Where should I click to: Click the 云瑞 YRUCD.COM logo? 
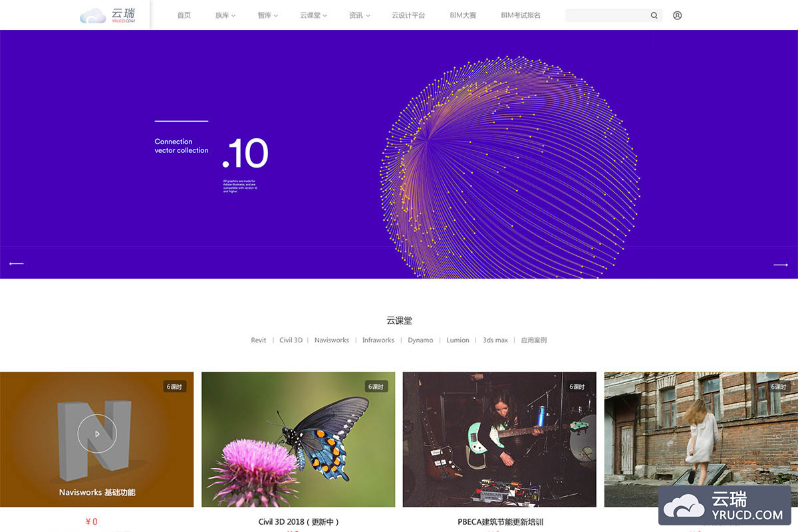(x=107, y=15)
